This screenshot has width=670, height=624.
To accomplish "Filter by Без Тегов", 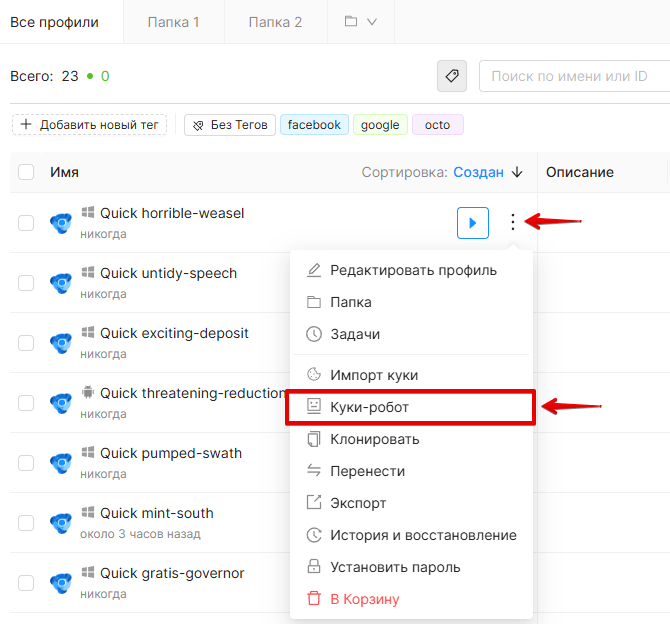I will tap(230, 125).
